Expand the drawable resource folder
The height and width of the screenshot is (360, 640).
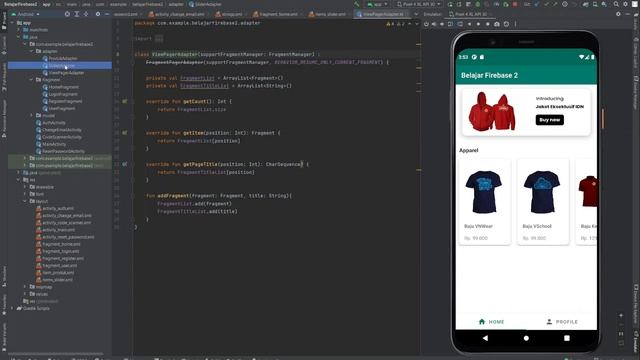tap(25, 187)
